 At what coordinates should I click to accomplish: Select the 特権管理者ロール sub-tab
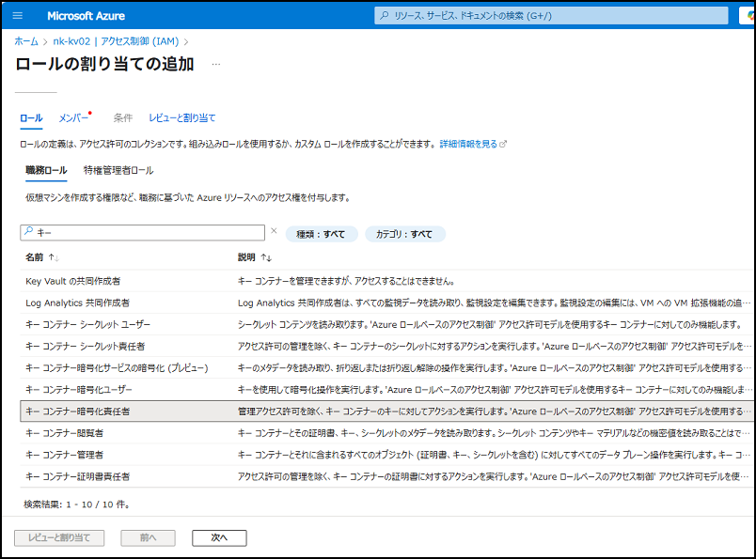pyautogui.click(x=118, y=170)
